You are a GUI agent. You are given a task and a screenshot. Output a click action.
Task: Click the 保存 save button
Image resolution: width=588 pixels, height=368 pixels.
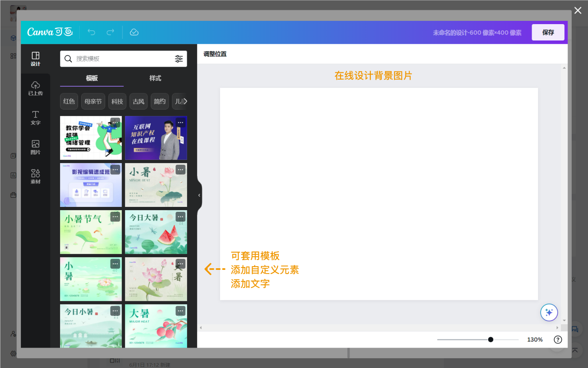[x=548, y=32]
